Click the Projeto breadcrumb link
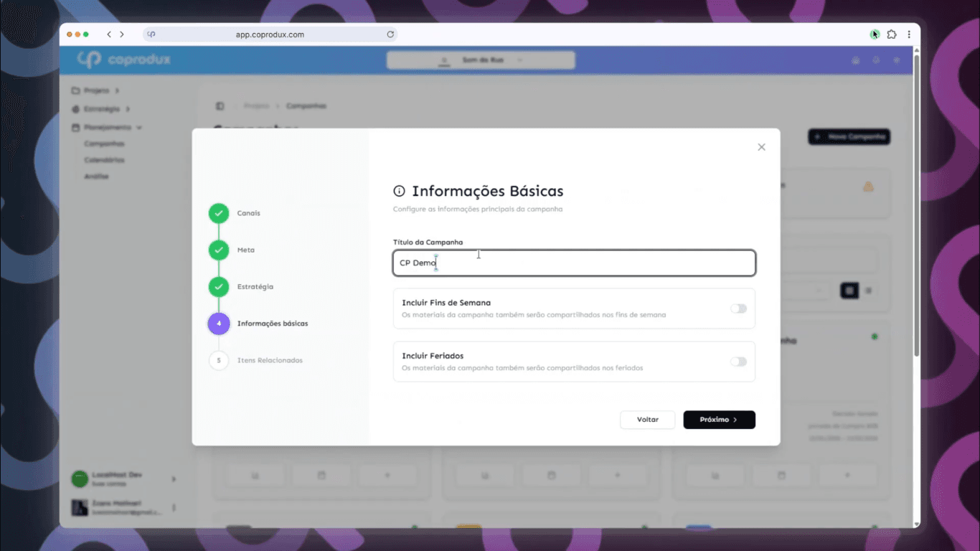Viewport: 980px width, 551px height. [256, 106]
